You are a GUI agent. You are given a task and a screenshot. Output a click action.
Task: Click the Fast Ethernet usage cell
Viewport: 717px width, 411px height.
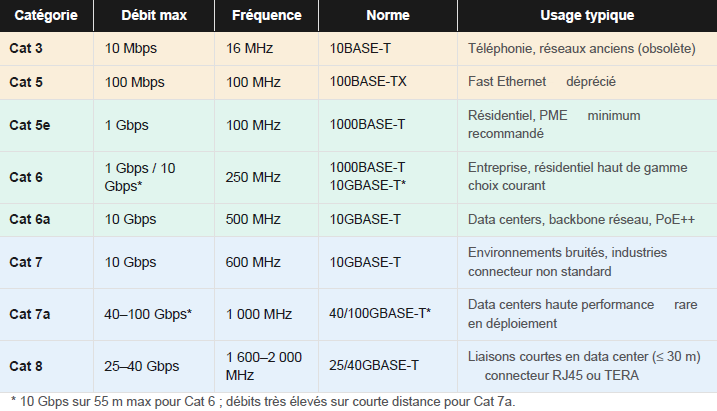[x=541, y=82]
